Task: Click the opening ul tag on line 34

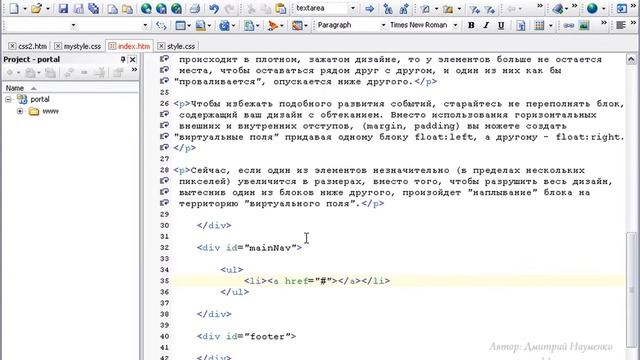Action: tap(231, 270)
